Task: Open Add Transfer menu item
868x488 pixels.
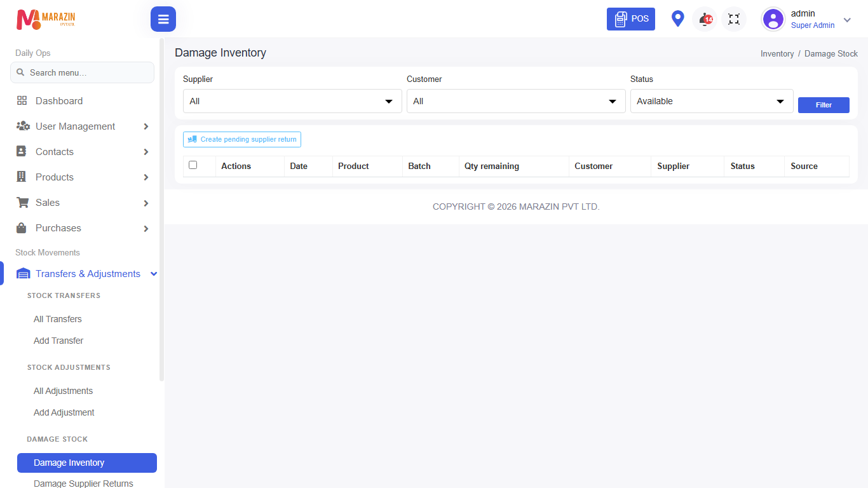Action: pos(58,341)
